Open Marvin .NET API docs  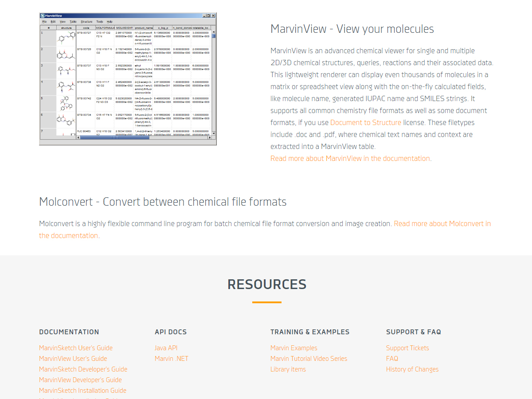[171, 359]
